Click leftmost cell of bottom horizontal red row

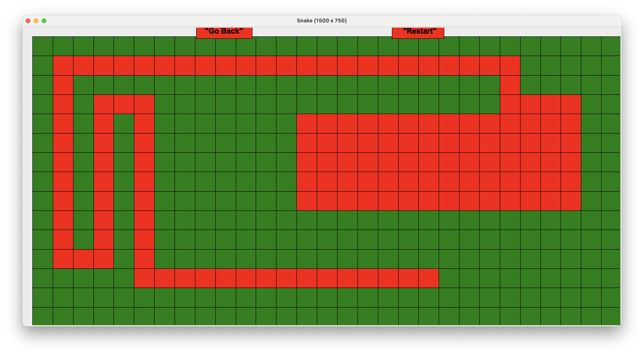tap(144, 278)
